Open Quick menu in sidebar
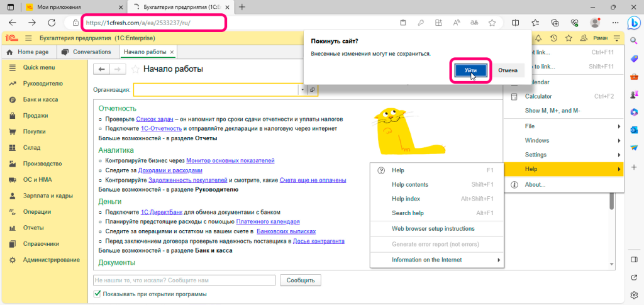This screenshot has height=305, width=644. [x=45, y=67]
